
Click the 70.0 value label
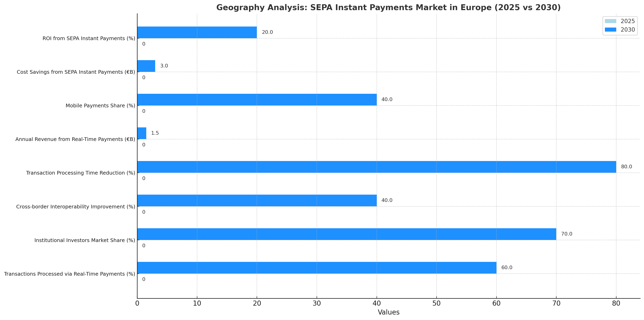tap(566, 234)
